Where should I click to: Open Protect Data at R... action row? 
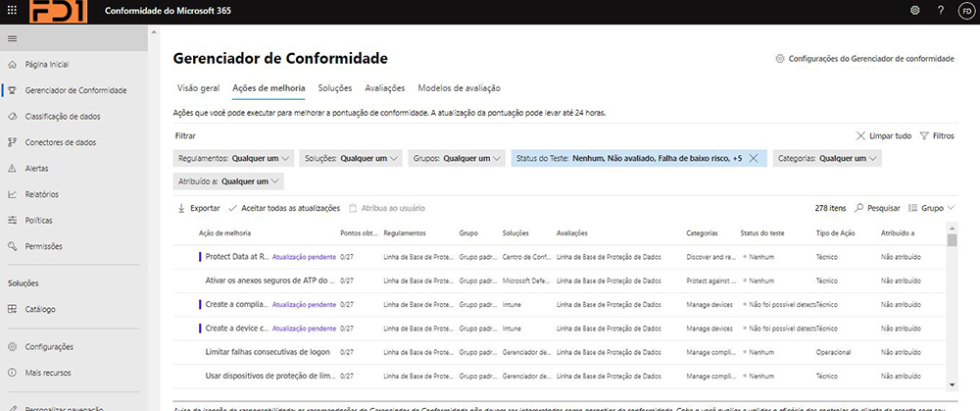(237, 257)
